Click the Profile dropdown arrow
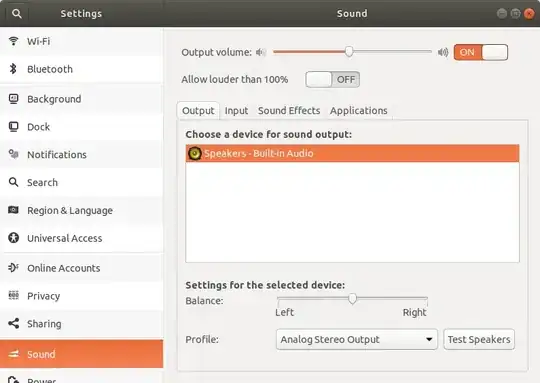540x383 pixels. click(429, 339)
